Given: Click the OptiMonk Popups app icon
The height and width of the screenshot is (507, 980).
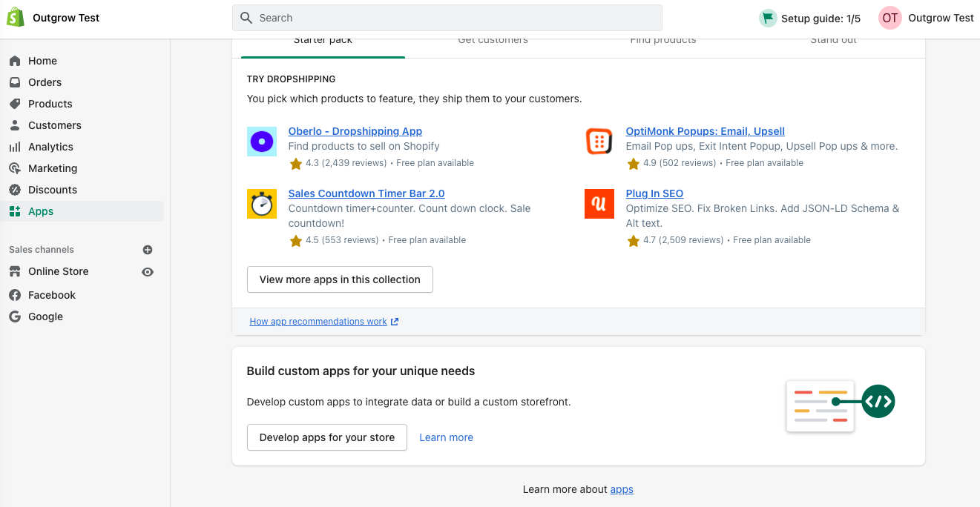Looking at the screenshot, I should (599, 142).
